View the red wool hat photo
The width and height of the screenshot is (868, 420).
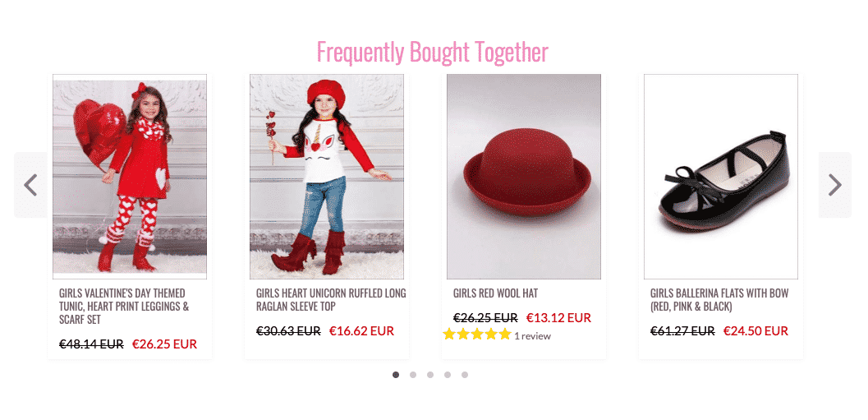[524, 177]
